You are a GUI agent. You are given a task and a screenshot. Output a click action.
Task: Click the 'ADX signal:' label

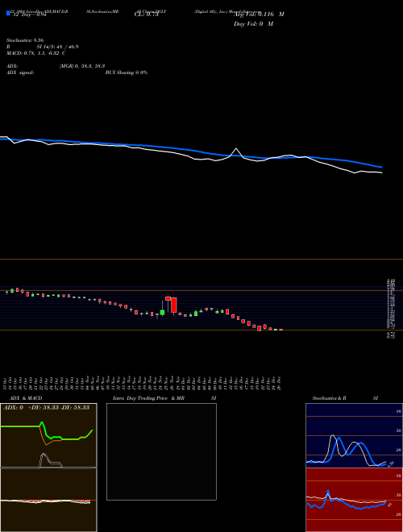(x=20, y=73)
